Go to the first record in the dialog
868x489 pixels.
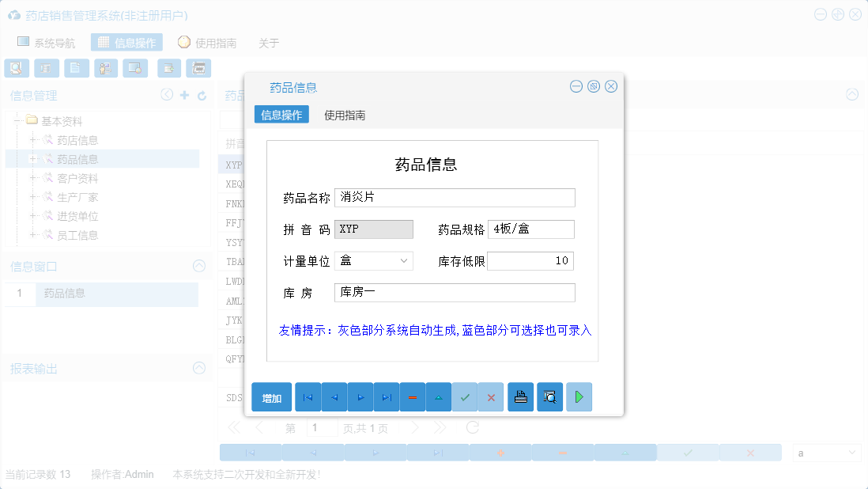(x=308, y=396)
